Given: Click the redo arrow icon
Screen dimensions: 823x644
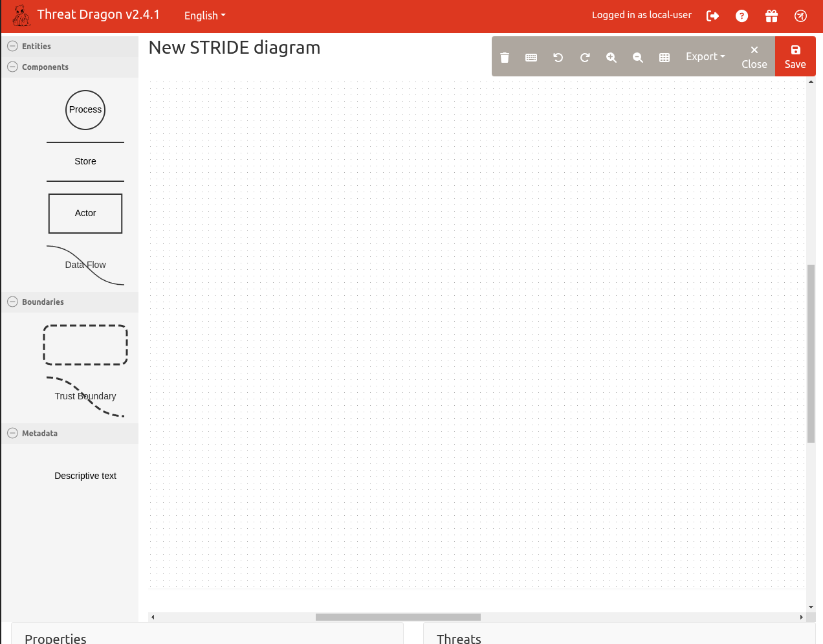Looking at the screenshot, I should (584, 58).
